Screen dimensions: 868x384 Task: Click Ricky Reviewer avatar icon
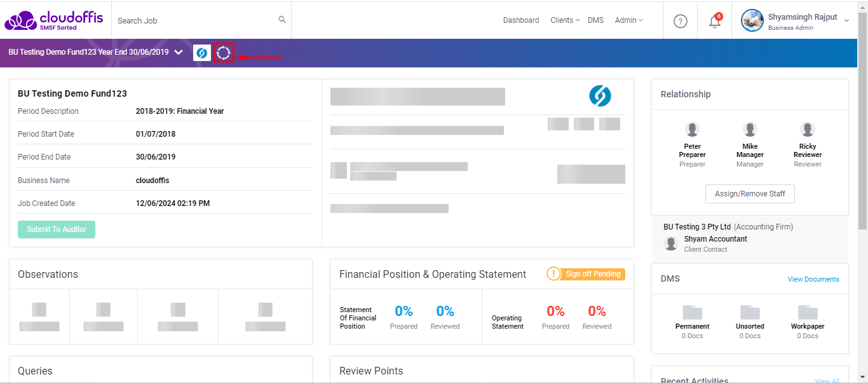click(808, 130)
